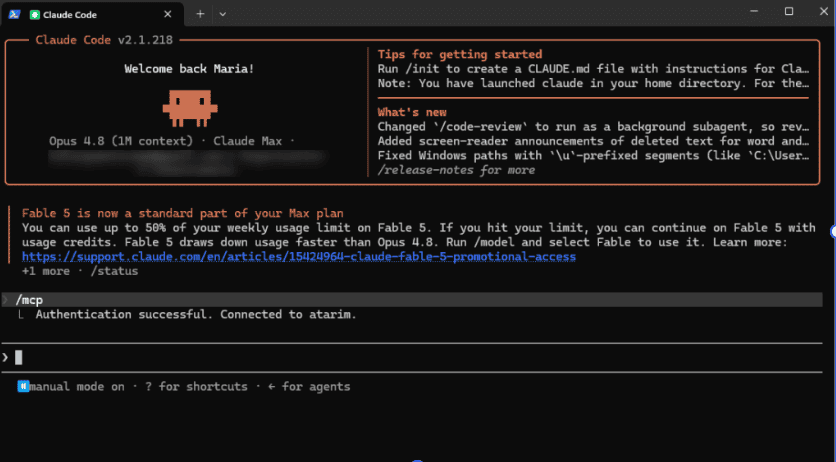Viewport: 836px width, 462px height.
Task: Click the "Welcome back Maria!" greeting
Action: tap(189, 69)
